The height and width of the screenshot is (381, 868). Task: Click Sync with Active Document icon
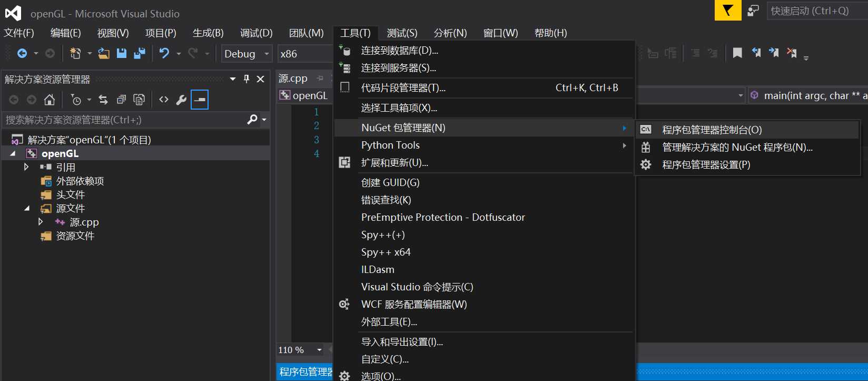103,100
